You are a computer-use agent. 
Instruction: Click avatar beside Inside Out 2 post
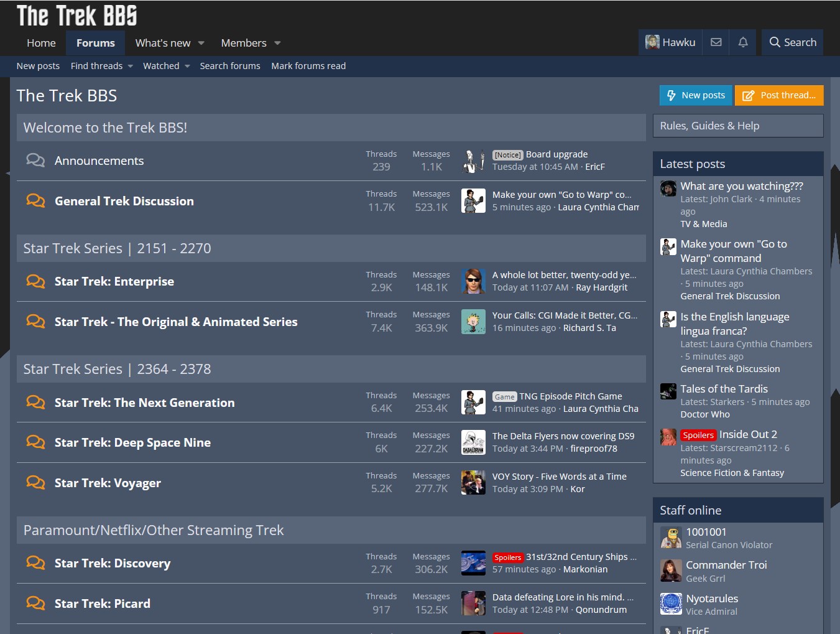pos(668,437)
